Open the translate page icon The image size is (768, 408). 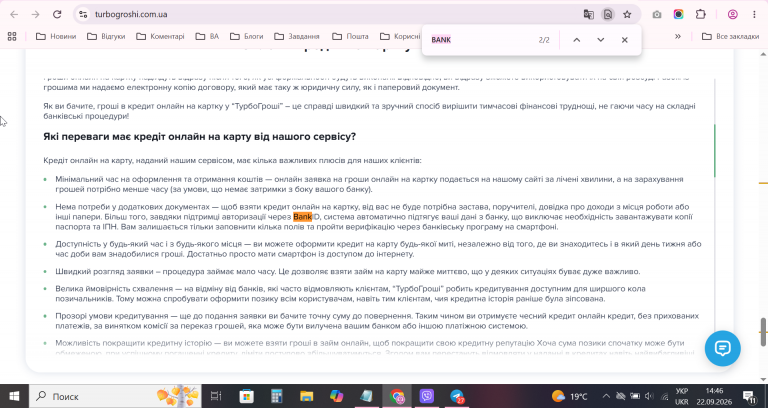(589, 14)
